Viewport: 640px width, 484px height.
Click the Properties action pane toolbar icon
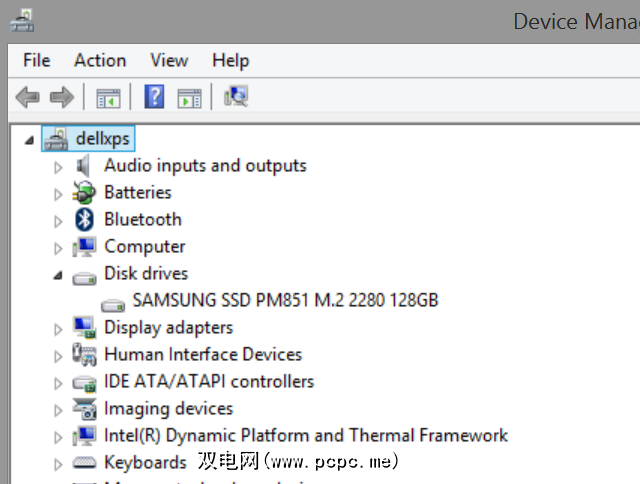click(x=189, y=97)
